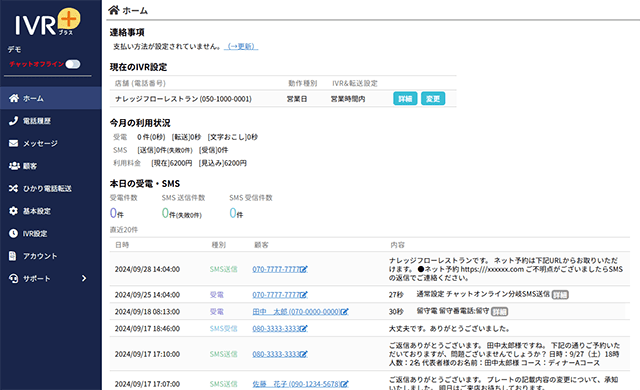Open customer link 070-7777-7777 on 09/25 row

coord(276,295)
